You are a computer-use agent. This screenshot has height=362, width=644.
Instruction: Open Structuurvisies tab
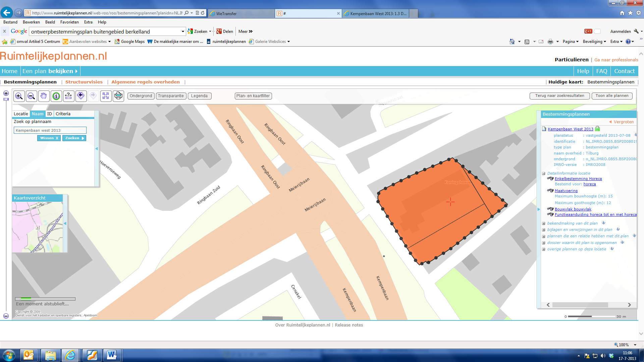coord(84,82)
